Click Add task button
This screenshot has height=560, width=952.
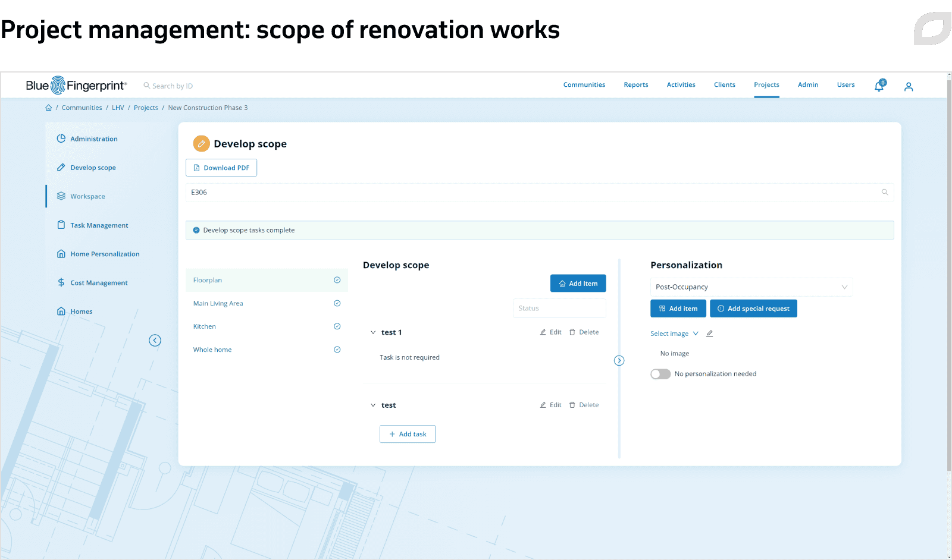(408, 434)
